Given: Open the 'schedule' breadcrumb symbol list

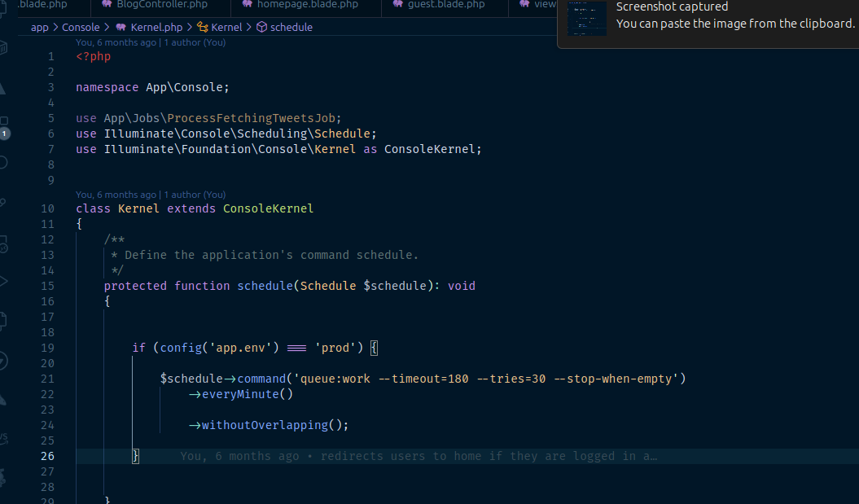Looking at the screenshot, I should pyautogui.click(x=291, y=27).
